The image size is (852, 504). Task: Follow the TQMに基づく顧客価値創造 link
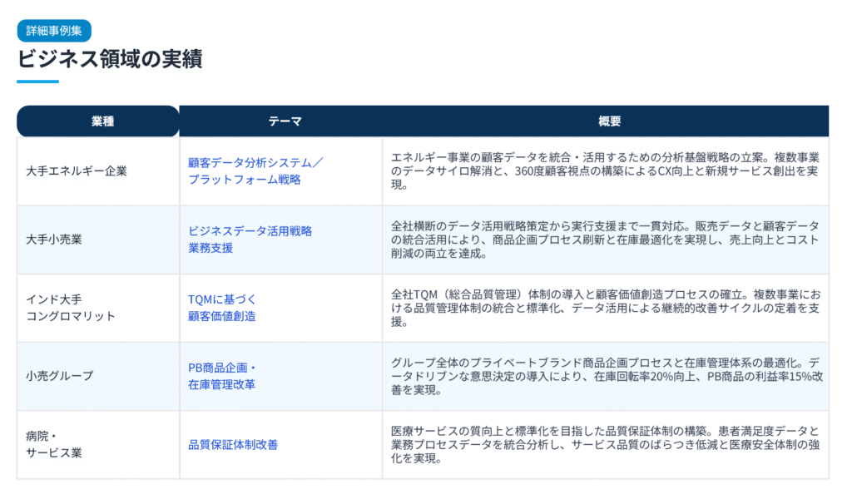pos(222,308)
